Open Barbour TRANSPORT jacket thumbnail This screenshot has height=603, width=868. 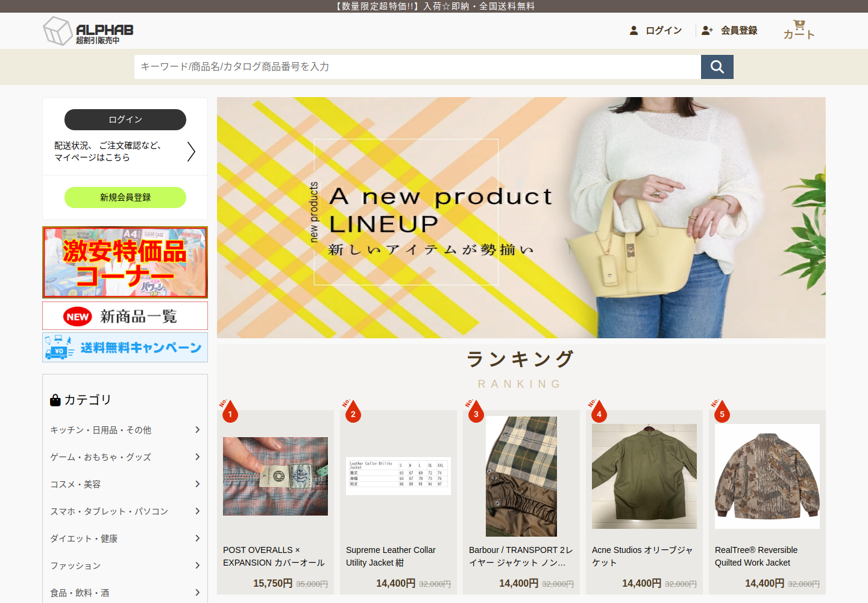[x=521, y=476]
